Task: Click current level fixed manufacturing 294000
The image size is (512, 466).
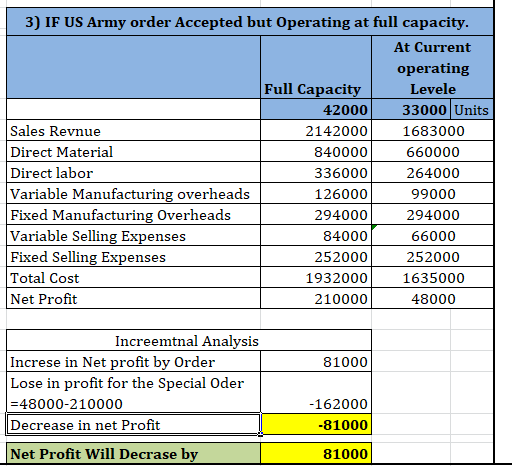Action: [x=432, y=214]
